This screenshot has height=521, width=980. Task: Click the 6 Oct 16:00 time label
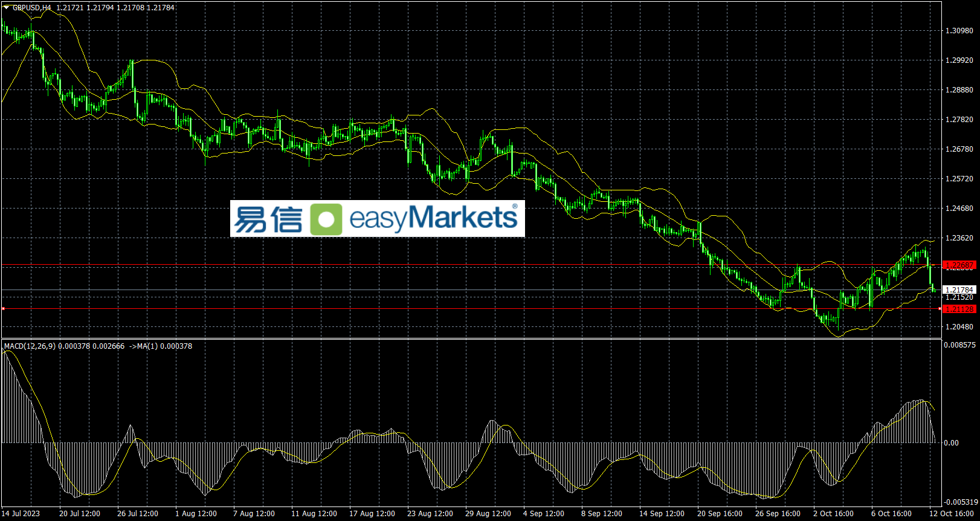pyautogui.click(x=892, y=514)
